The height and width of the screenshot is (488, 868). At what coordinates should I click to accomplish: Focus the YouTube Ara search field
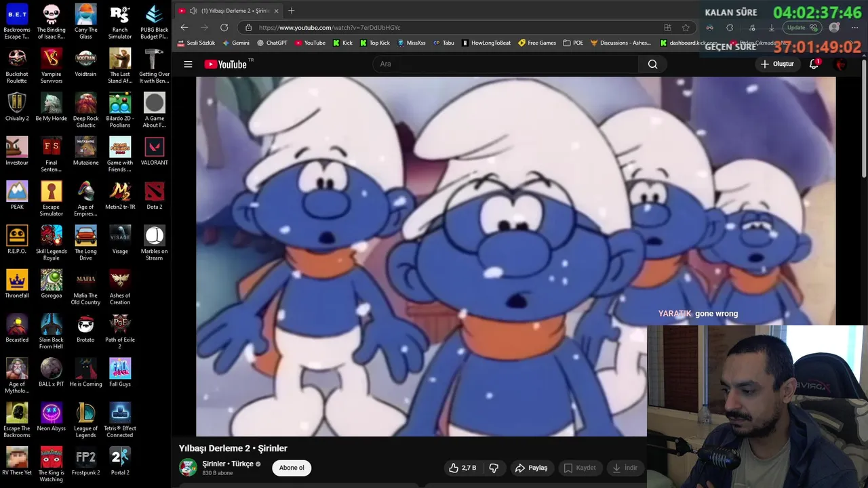(x=505, y=64)
